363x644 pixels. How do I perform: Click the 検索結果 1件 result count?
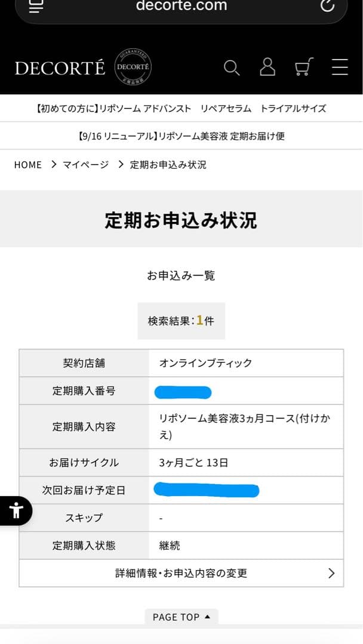coord(181,321)
